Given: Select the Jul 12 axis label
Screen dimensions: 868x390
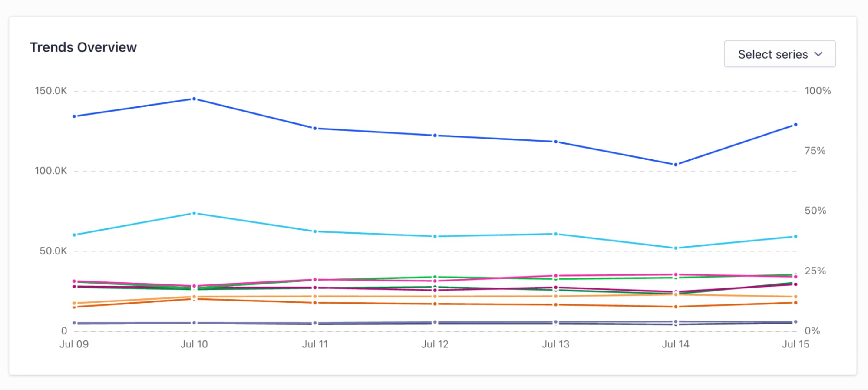Looking at the screenshot, I should [435, 344].
